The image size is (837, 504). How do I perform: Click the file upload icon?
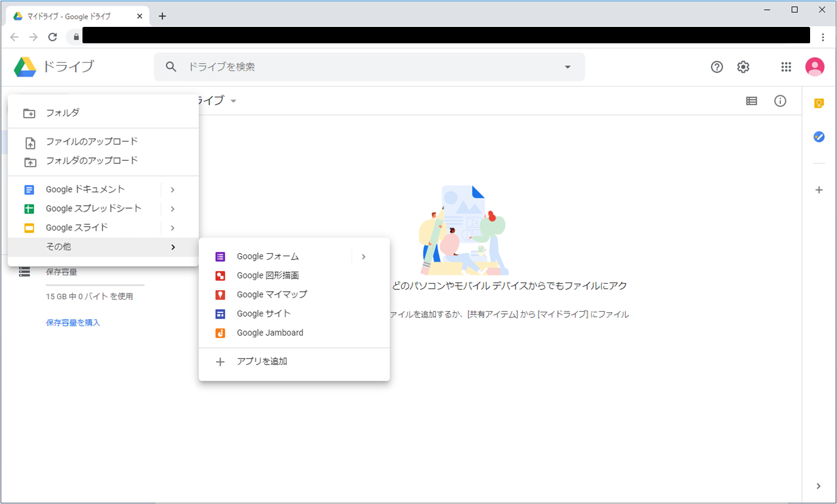tap(30, 143)
